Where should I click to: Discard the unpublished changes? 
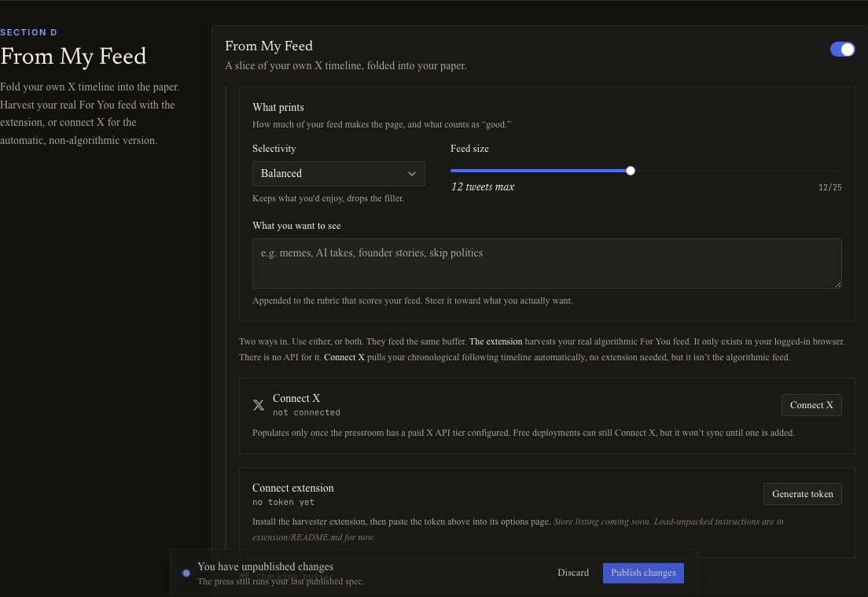pyautogui.click(x=573, y=573)
